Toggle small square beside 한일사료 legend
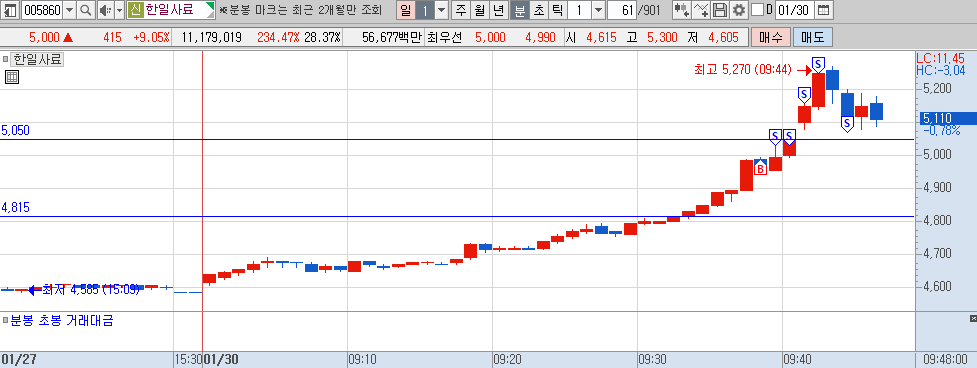Image resolution: width=977 pixels, height=368 pixels. [x=6, y=60]
